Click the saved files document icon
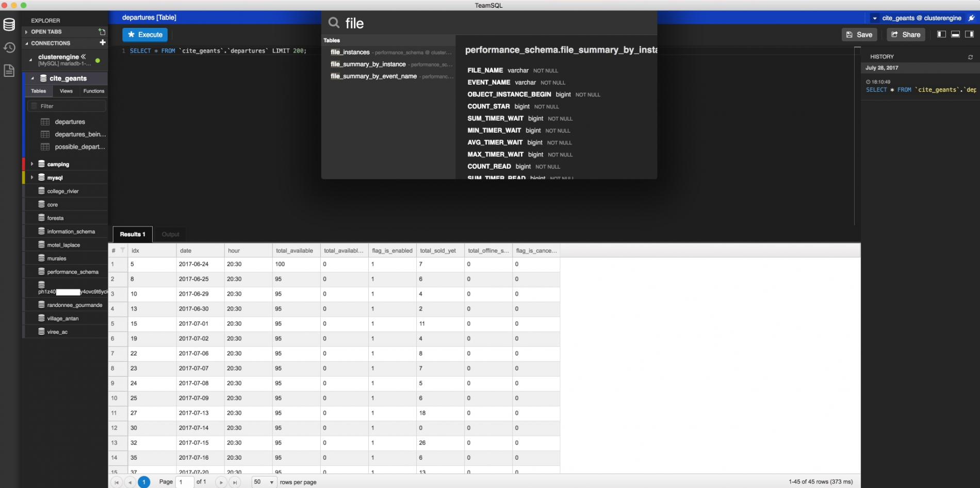Viewport: 980px width, 488px height. click(x=9, y=71)
